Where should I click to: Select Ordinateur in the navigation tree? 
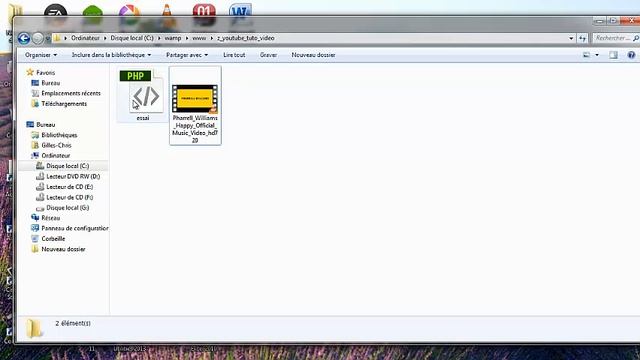click(56, 156)
